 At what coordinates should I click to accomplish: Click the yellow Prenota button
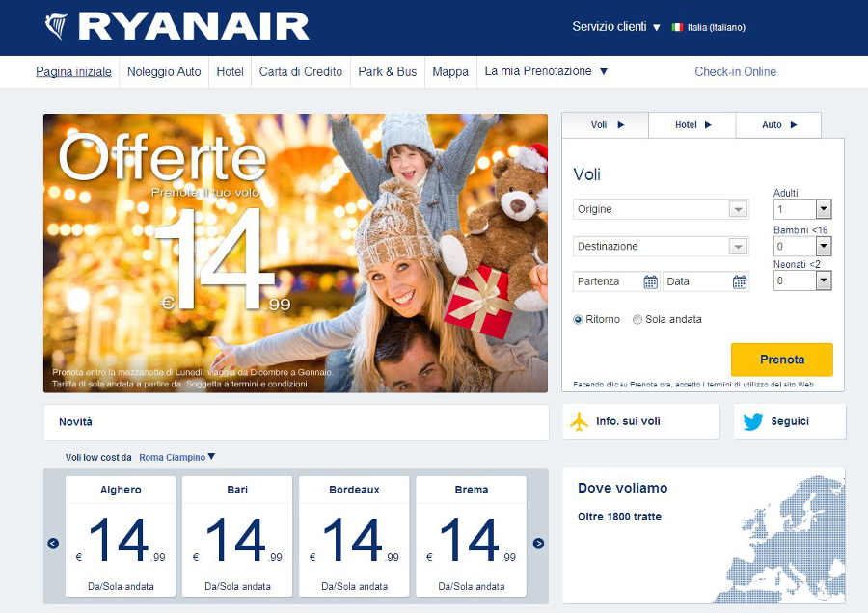[781, 360]
